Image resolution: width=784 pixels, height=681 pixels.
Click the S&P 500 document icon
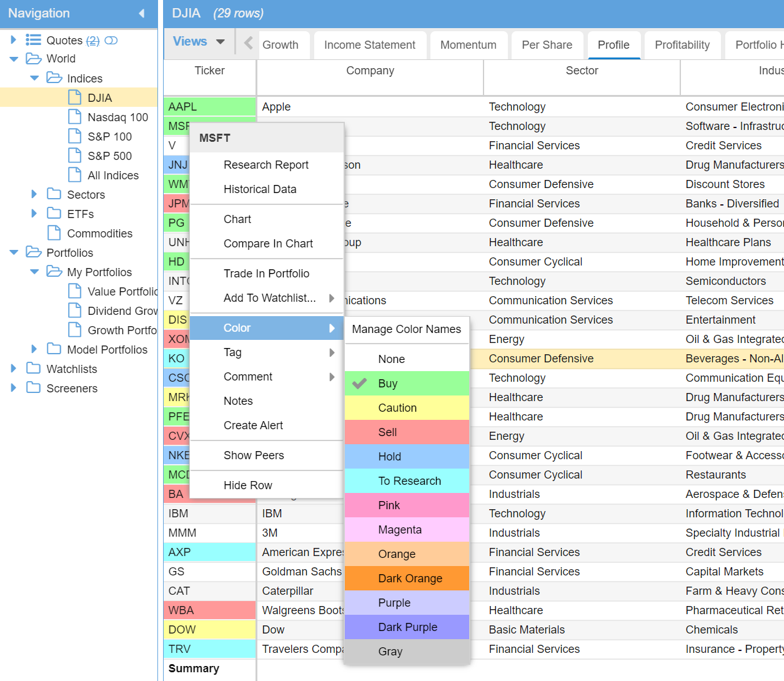pyautogui.click(x=75, y=156)
